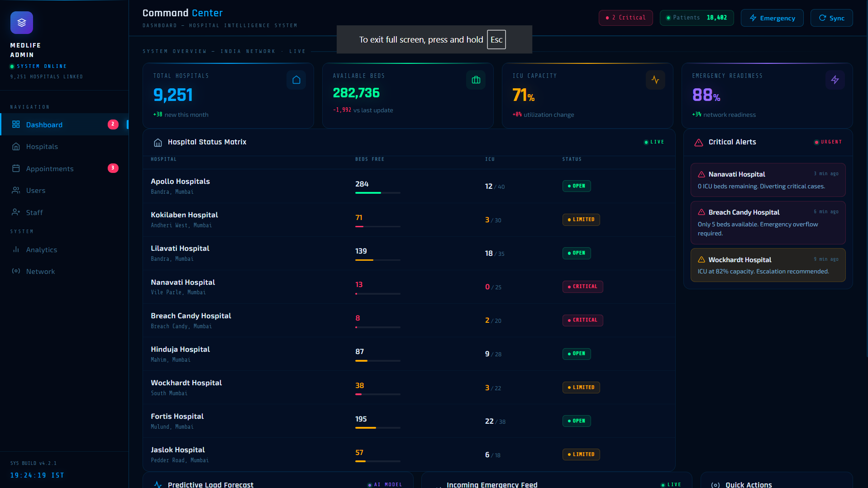Select Wockhardt Hospital in the status matrix
This screenshot has width=868, height=488.
(x=186, y=383)
